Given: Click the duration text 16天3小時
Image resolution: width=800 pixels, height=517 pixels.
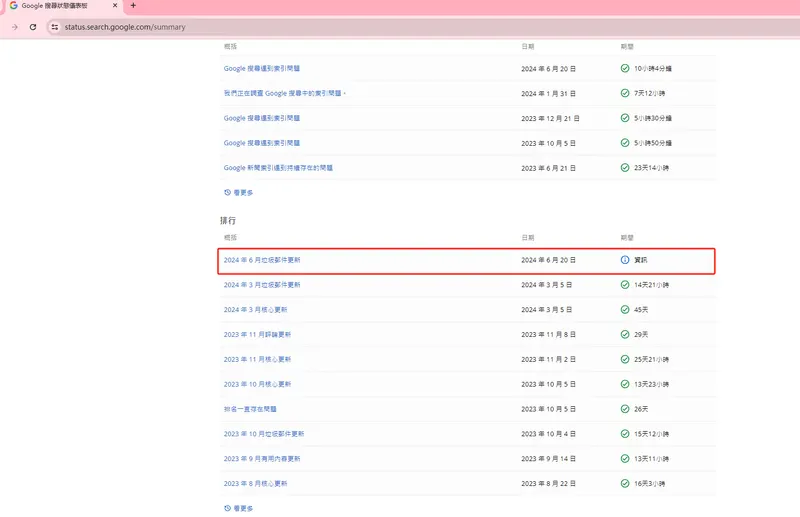Looking at the screenshot, I should click(x=649, y=484).
